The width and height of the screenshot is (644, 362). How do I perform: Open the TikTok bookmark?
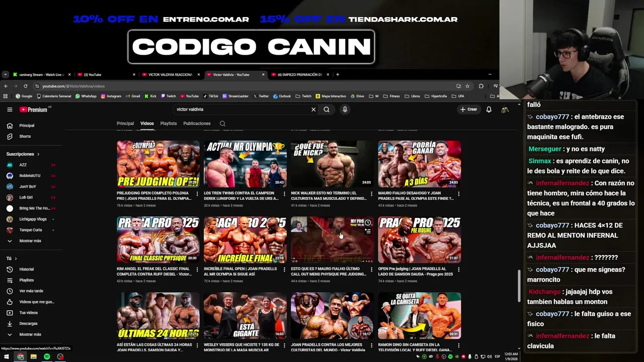click(210, 96)
